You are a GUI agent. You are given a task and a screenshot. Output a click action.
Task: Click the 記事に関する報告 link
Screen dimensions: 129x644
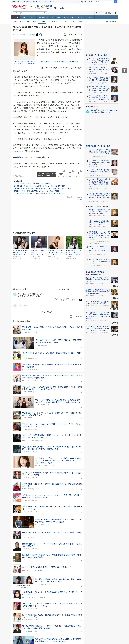pyautogui.click(x=19, y=176)
